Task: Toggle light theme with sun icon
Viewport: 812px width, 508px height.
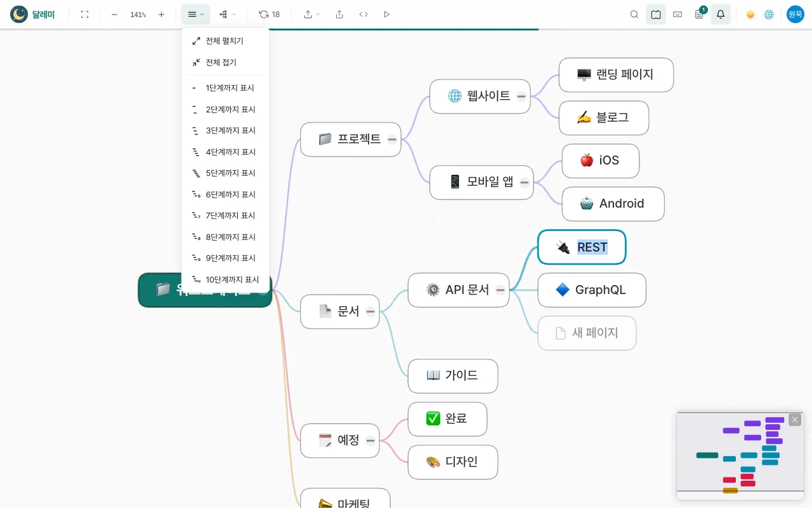Action: pyautogui.click(x=750, y=14)
